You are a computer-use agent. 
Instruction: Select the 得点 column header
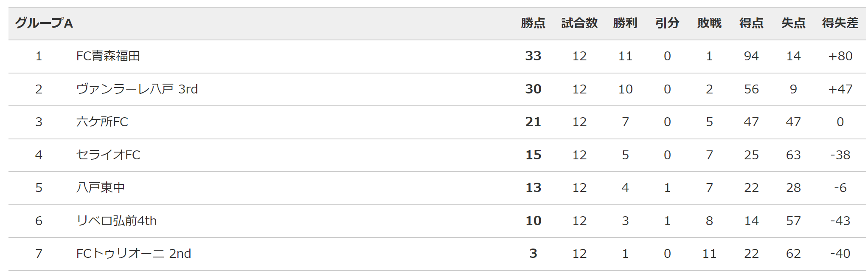(751, 23)
